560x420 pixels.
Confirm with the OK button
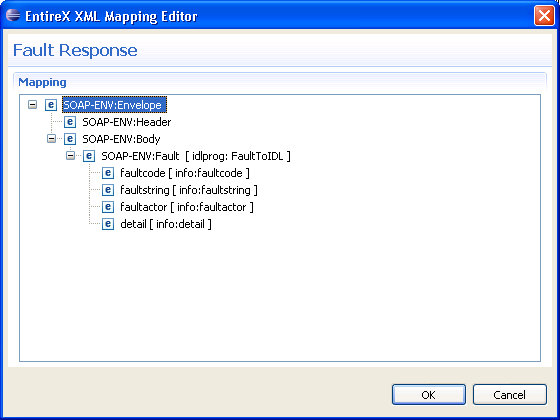pos(429,395)
